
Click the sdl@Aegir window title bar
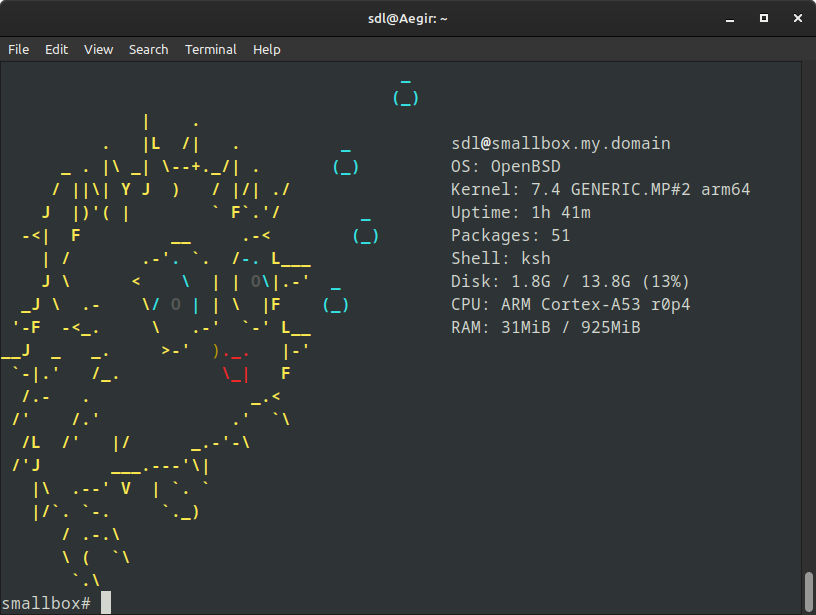coord(408,18)
